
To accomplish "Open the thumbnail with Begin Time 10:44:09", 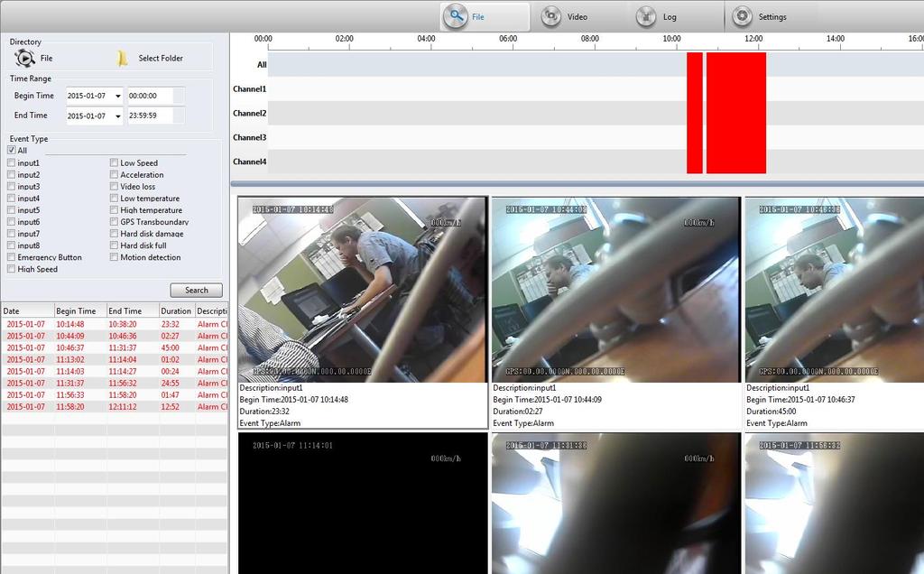I will (615, 290).
